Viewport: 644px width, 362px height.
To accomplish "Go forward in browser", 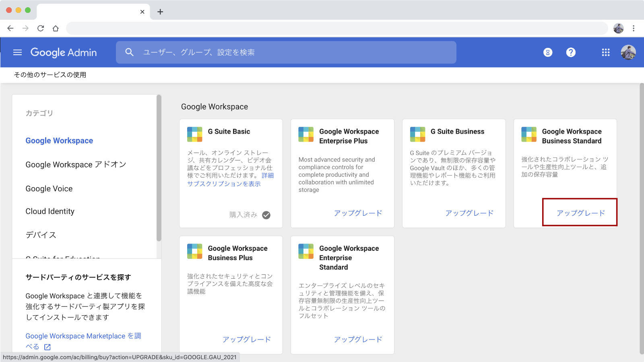I will [25, 28].
